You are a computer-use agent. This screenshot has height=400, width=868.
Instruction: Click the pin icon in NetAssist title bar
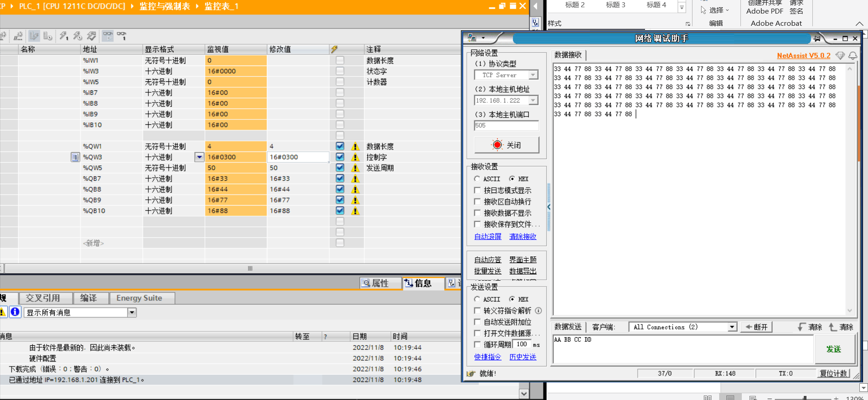[817, 38]
